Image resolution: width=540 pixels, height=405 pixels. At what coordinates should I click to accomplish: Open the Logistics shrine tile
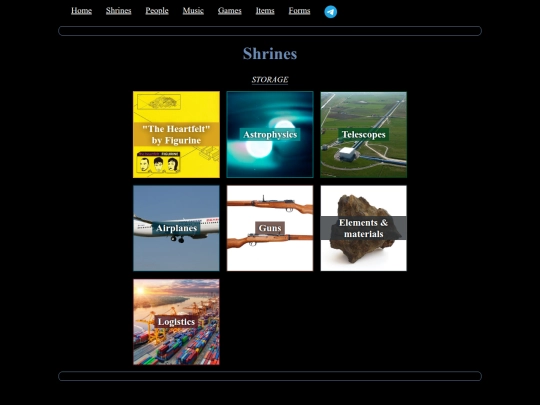(176, 322)
